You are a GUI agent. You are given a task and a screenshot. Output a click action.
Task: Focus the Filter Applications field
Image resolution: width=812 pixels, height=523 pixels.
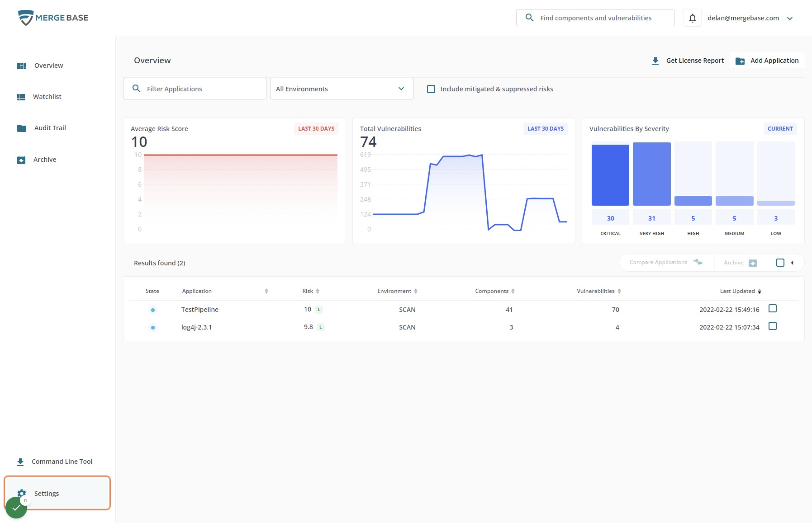click(x=195, y=89)
